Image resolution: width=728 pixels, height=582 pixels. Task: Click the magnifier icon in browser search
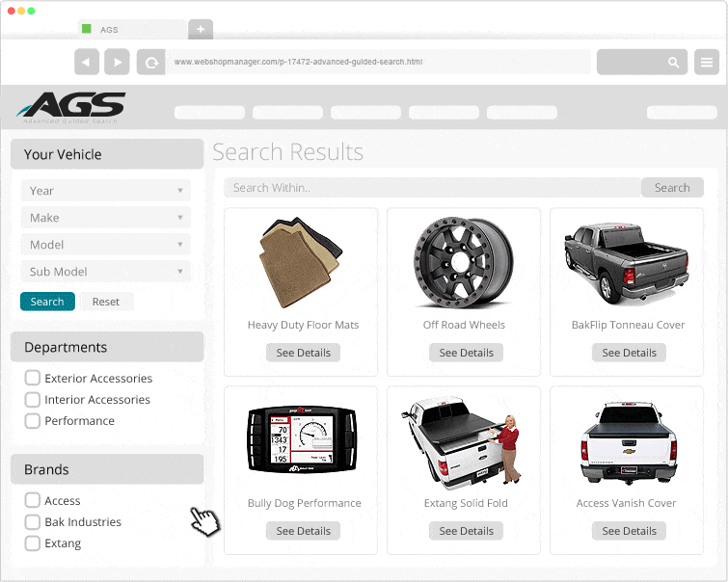pos(673,63)
